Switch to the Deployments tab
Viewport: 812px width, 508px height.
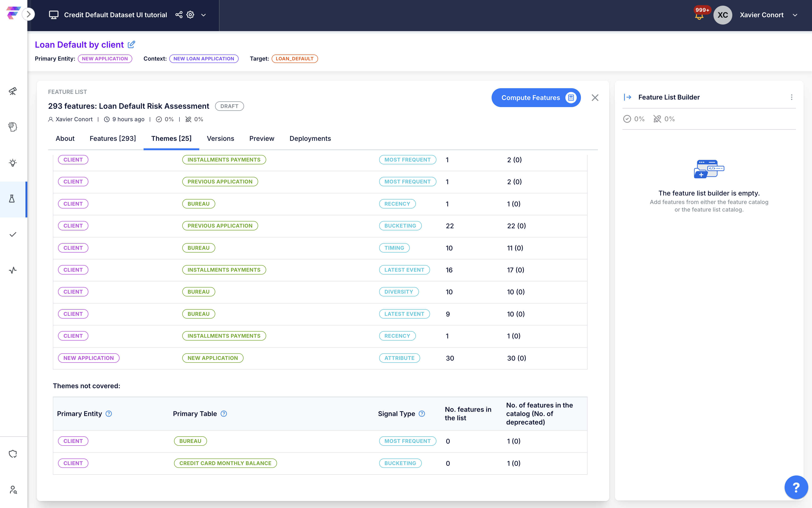[310, 138]
